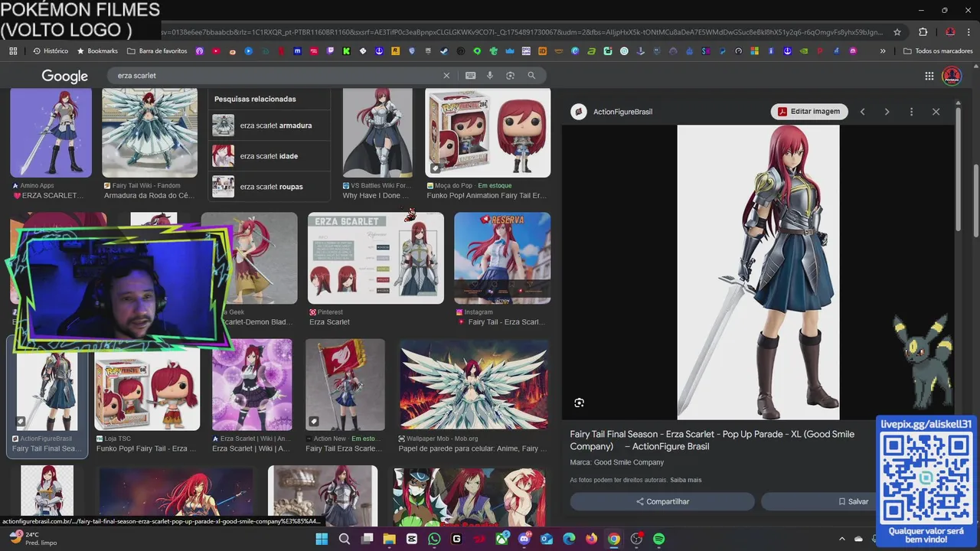Open Firefox from the taskbar
Screen dimensions: 980x551
[591, 539]
